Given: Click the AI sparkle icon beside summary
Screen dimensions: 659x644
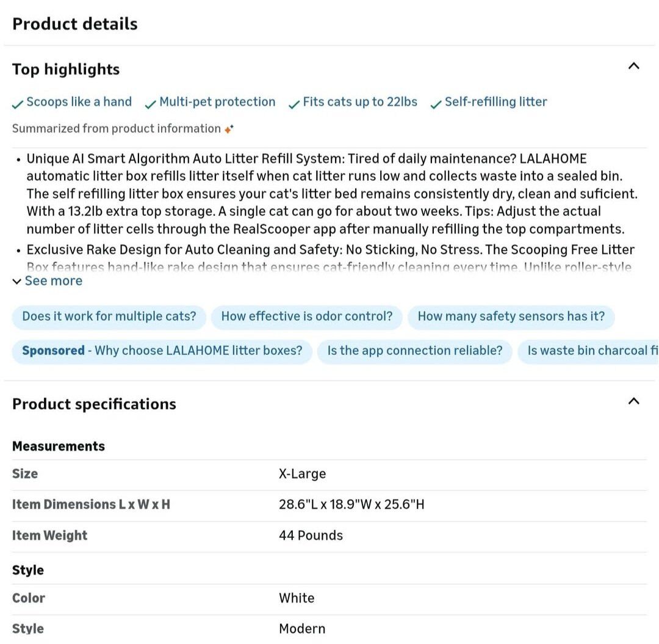Looking at the screenshot, I should [x=229, y=129].
